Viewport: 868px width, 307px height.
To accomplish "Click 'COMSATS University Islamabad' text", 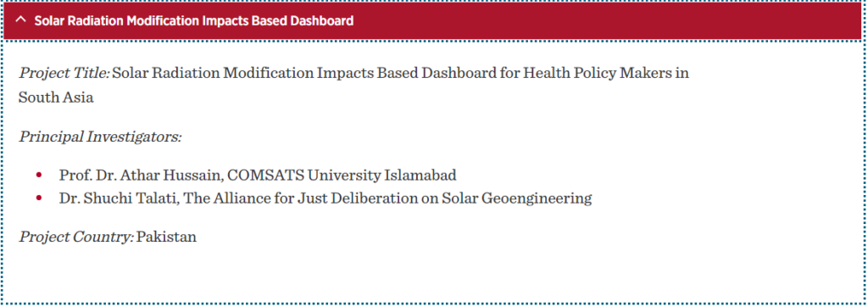I will point(342,176).
